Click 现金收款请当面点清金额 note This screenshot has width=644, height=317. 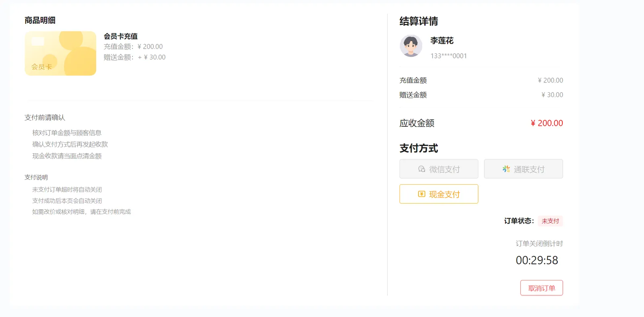coord(67,156)
